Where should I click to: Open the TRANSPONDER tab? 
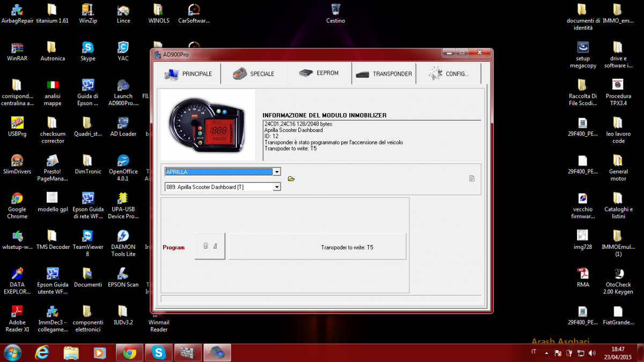coord(384,73)
